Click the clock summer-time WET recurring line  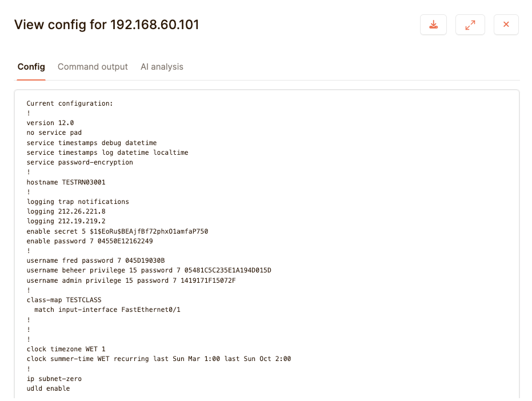(x=159, y=359)
